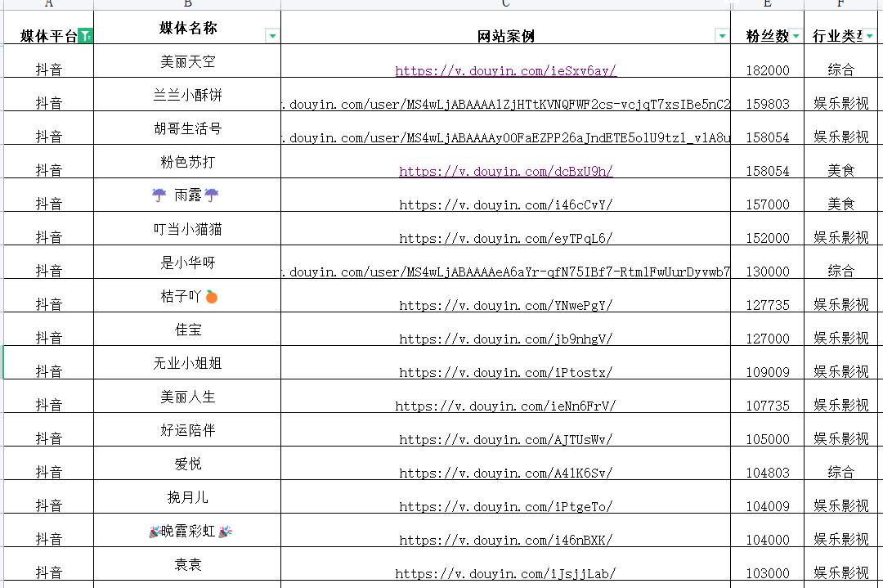
Task: Select the follower count 182000
Action: [768, 70]
